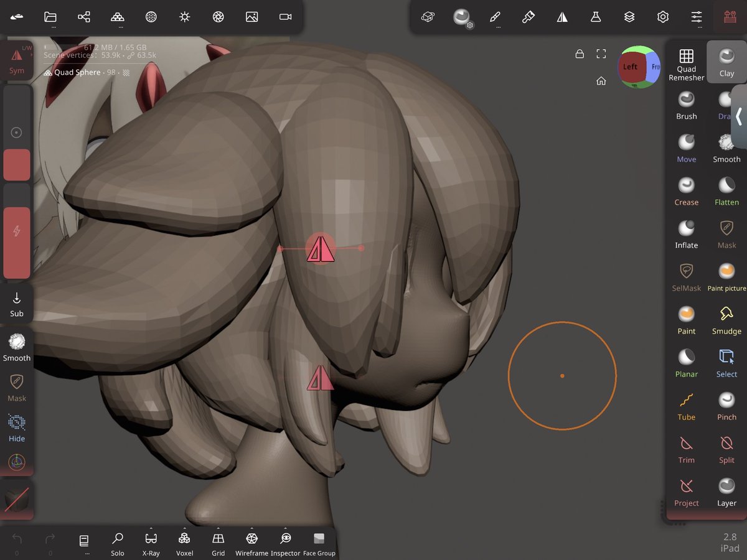This screenshot has height=560, width=747.
Task: Open the gizmo tool icon
Action: (x=17, y=463)
